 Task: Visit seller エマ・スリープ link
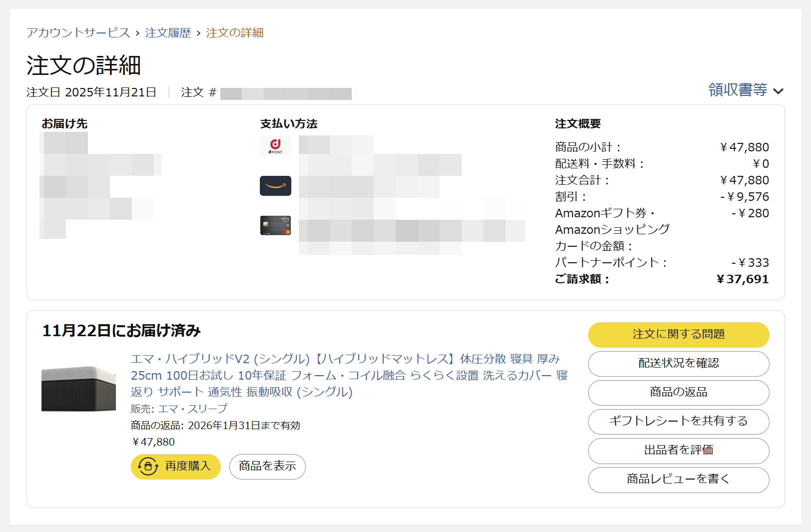point(192,409)
